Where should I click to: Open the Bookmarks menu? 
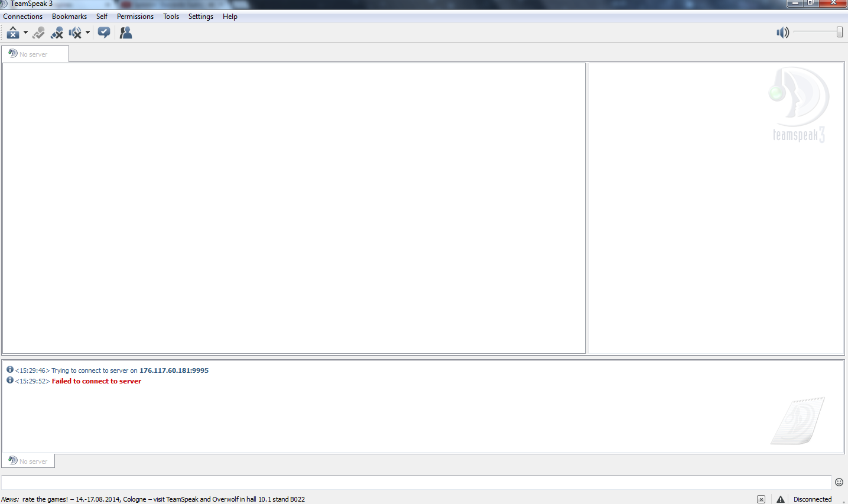pyautogui.click(x=69, y=17)
